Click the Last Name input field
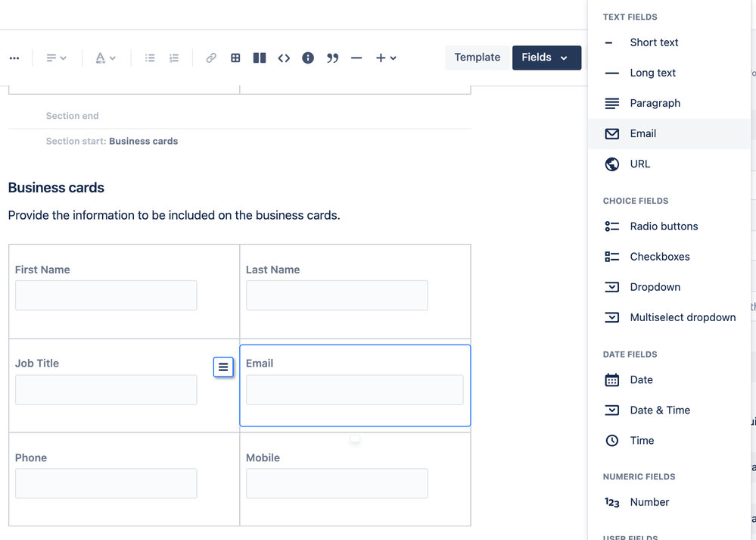Viewport: 756px width, 540px height. pyautogui.click(x=337, y=295)
